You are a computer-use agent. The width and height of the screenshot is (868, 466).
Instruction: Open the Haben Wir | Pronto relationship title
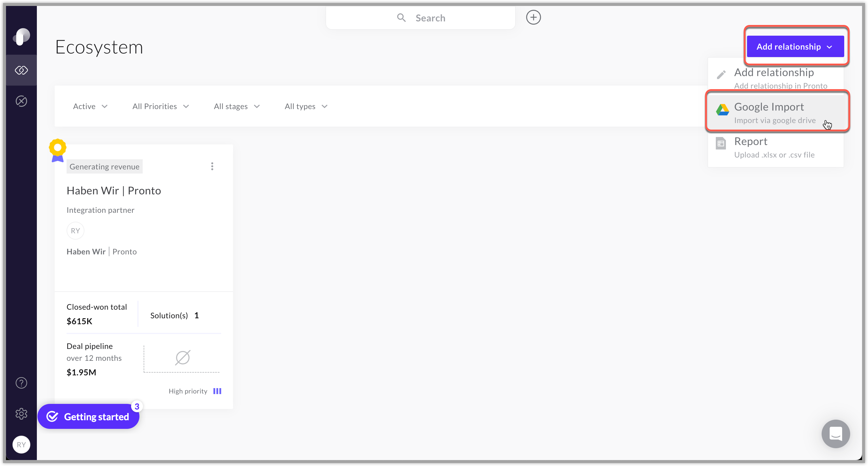point(114,191)
